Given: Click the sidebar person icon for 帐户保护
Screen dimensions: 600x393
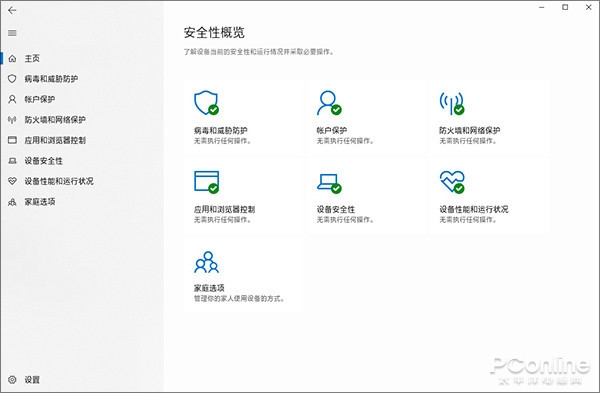Looking at the screenshot, I should [12, 99].
